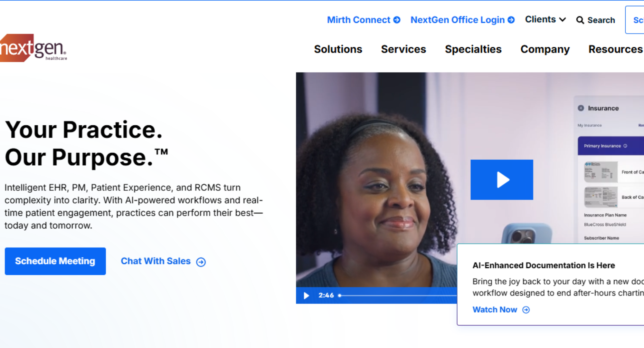Screen dimensions: 644x348
Task: Open the Mirth Connect link
Action: pyautogui.click(x=359, y=20)
